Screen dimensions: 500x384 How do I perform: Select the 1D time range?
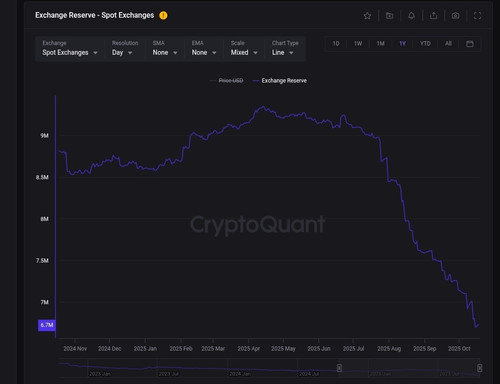(x=336, y=44)
